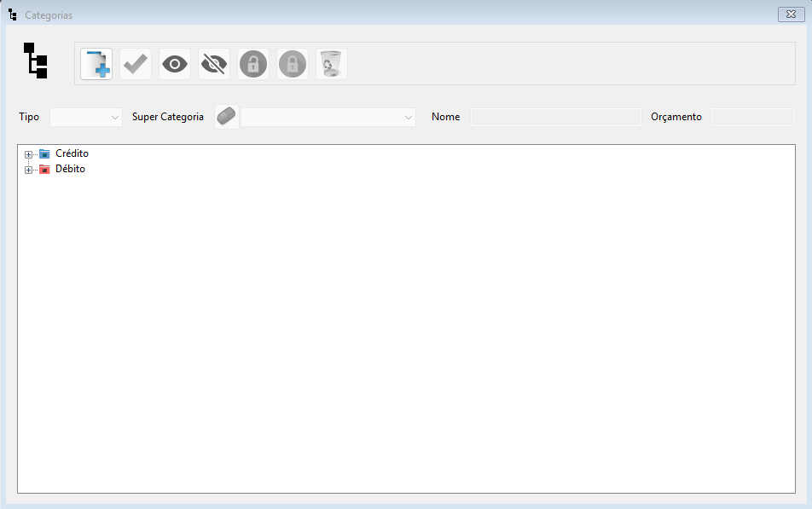Select the Crédito category label
Viewport: 812px width, 509px height.
point(72,154)
